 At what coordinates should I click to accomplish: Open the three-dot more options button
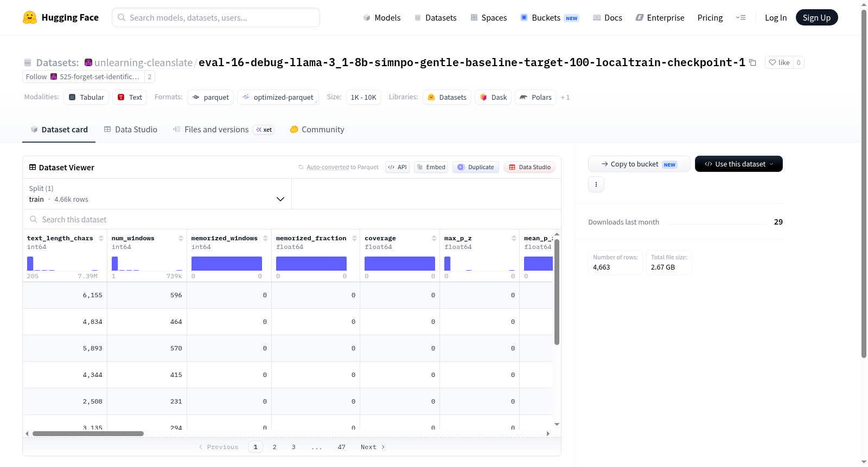[x=596, y=184]
